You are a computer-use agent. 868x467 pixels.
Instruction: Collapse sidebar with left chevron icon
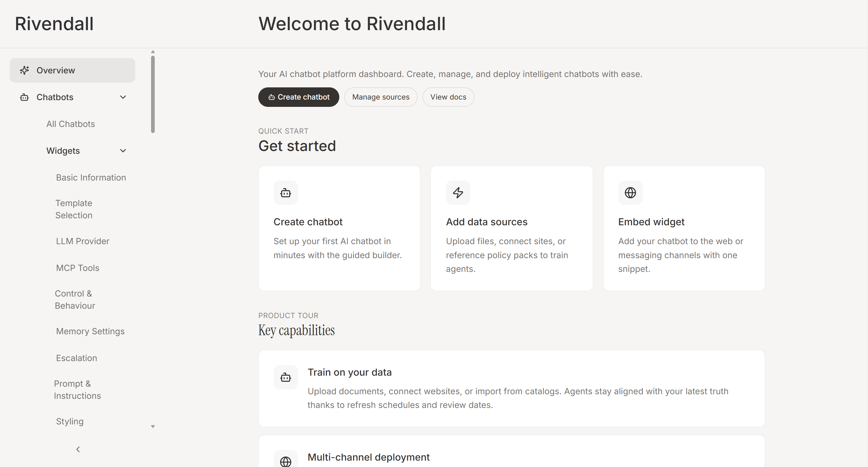pos(78,449)
